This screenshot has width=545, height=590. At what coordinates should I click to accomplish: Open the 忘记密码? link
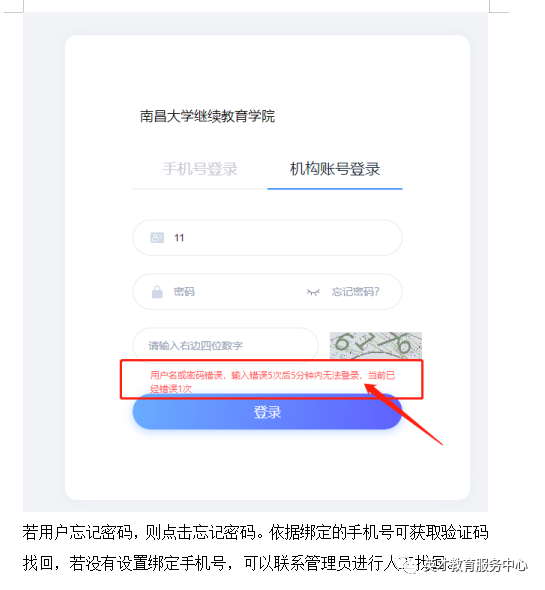pos(355,292)
